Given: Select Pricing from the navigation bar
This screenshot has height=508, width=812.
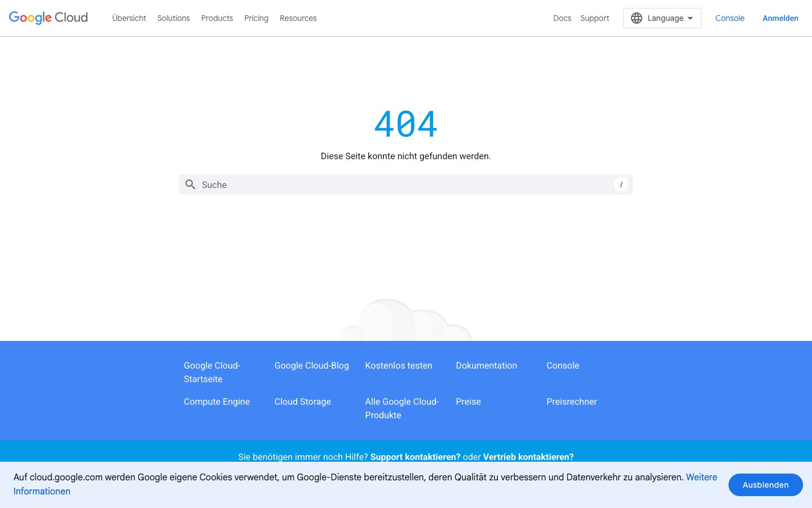Looking at the screenshot, I should (x=256, y=18).
